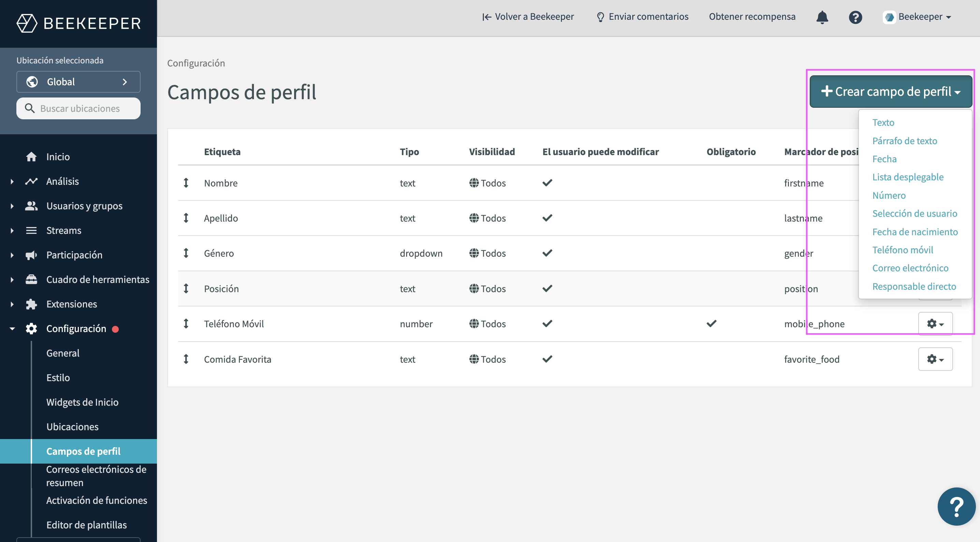Open the help question mark in header
This screenshot has width=980, height=542.
coord(855,17)
